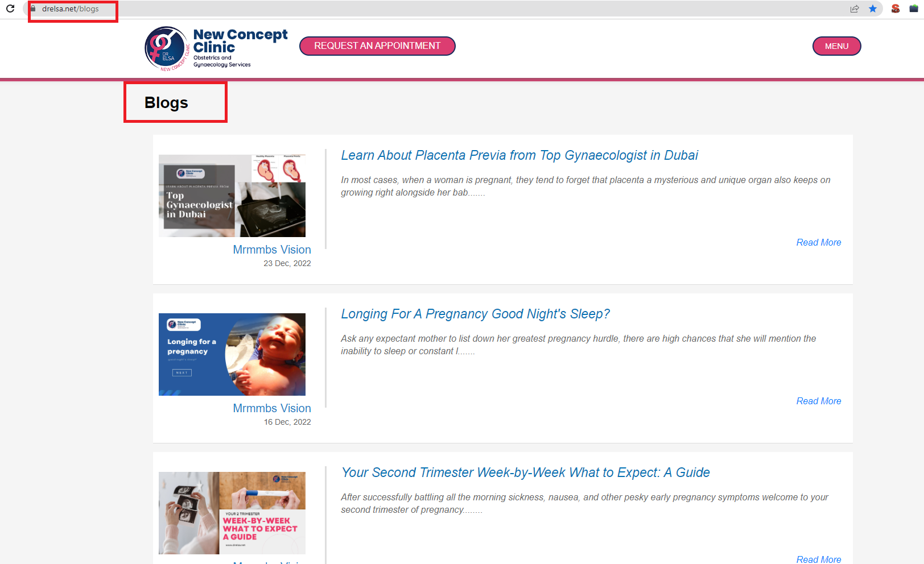
Task: Reload the page with refresh icon
Action: tap(10, 9)
